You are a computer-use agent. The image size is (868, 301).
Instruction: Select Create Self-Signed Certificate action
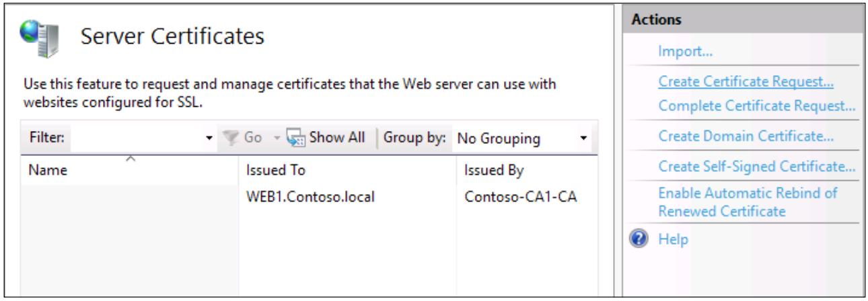coord(756,168)
